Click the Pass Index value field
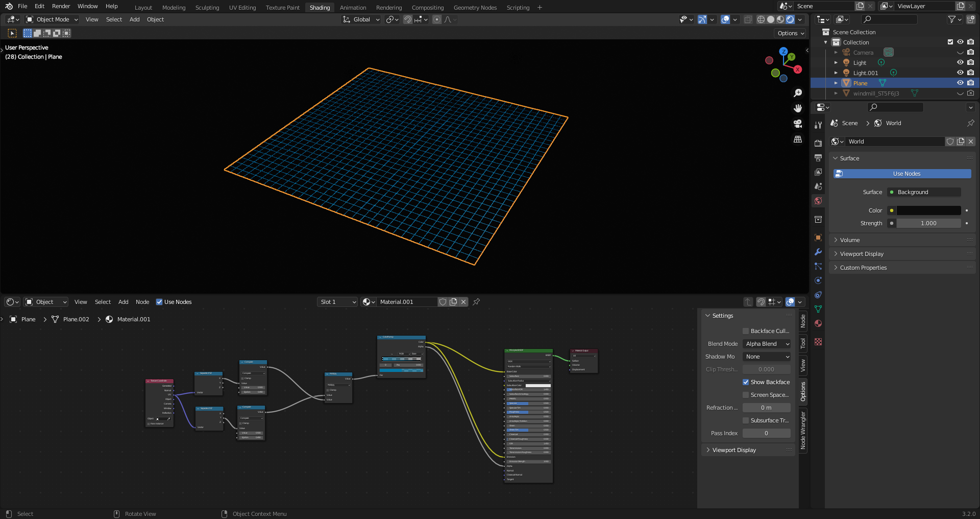Screen dimensions: 980x519 tap(766, 433)
